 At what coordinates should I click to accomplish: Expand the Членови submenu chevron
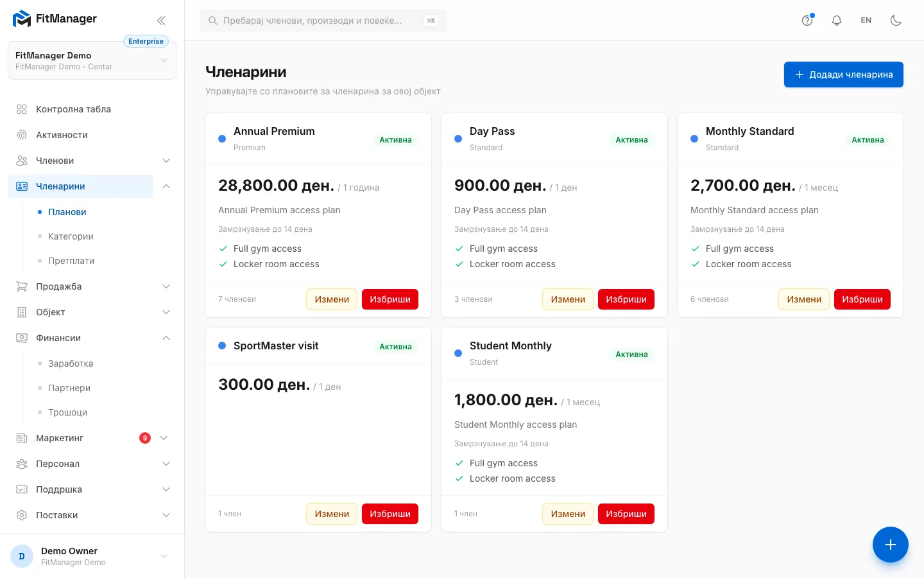coord(166,161)
